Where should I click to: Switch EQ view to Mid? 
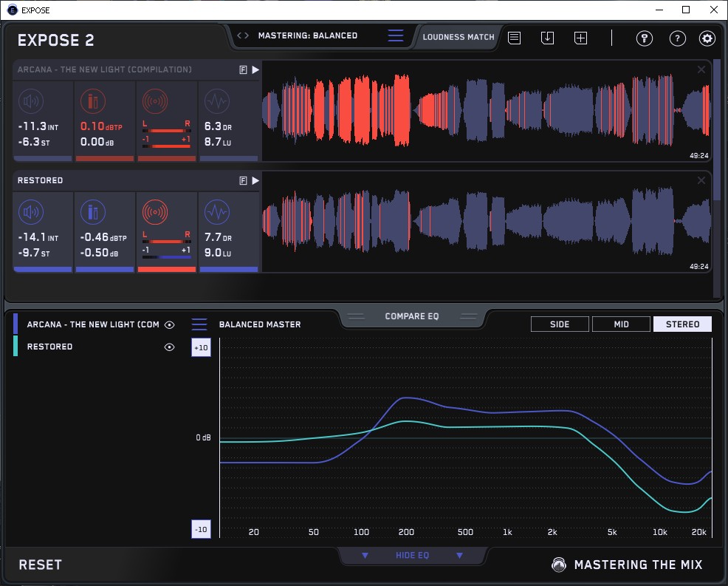[x=621, y=324]
